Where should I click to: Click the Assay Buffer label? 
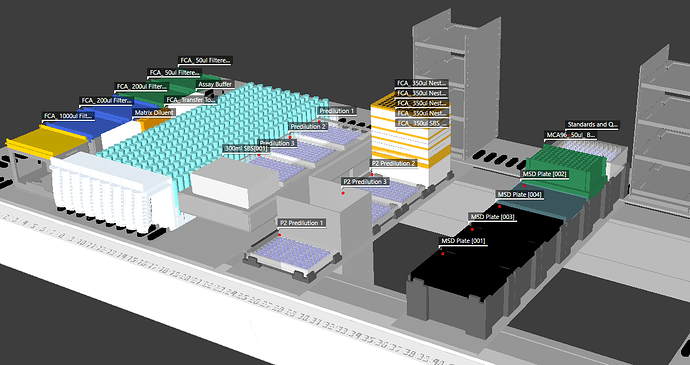[x=215, y=84]
